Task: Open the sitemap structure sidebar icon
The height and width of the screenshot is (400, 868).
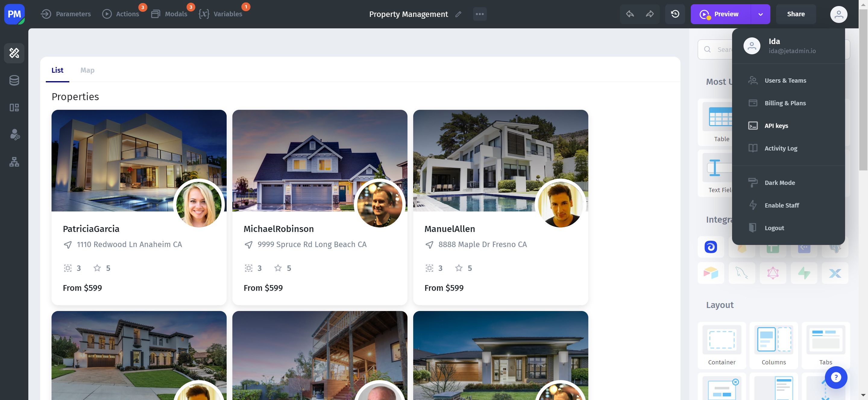Action: (14, 162)
